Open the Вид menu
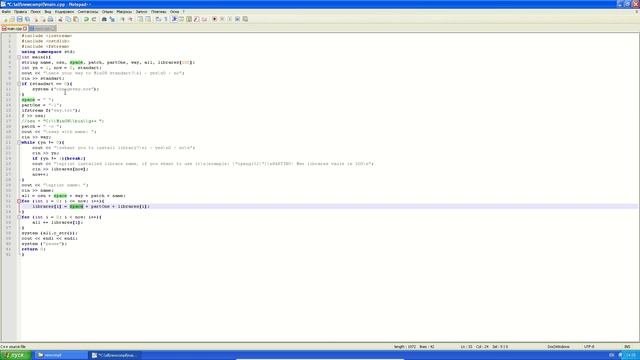Screen dimensions: 640x360 (48, 12)
